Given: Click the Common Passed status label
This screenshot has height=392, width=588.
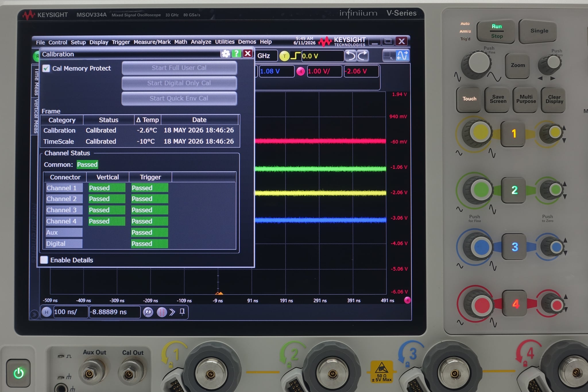Looking at the screenshot, I should [x=87, y=164].
